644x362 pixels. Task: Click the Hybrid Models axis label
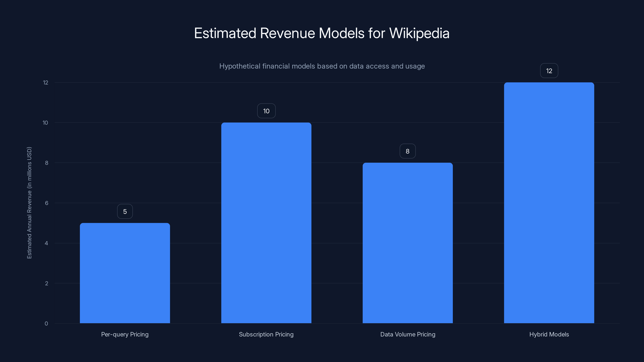pos(549,334)
